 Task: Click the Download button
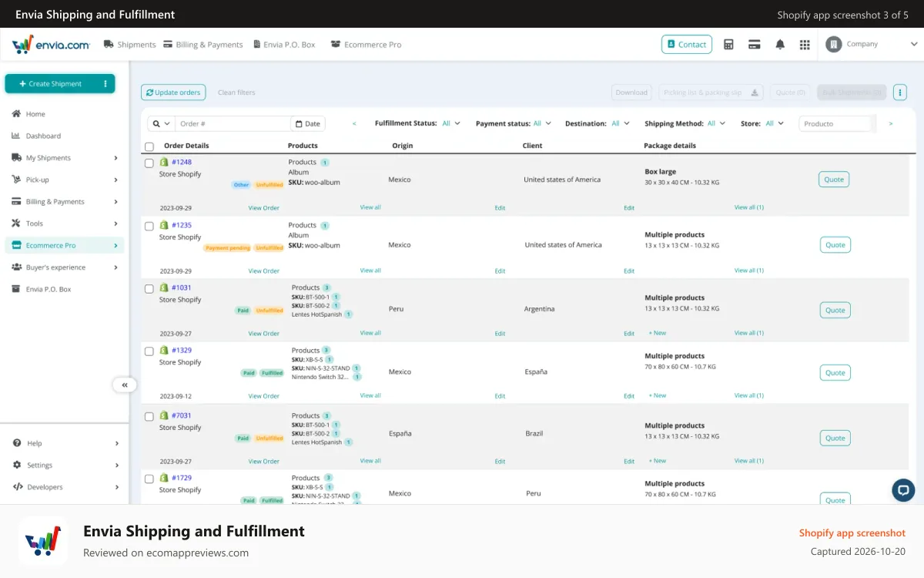pos(631,92)
